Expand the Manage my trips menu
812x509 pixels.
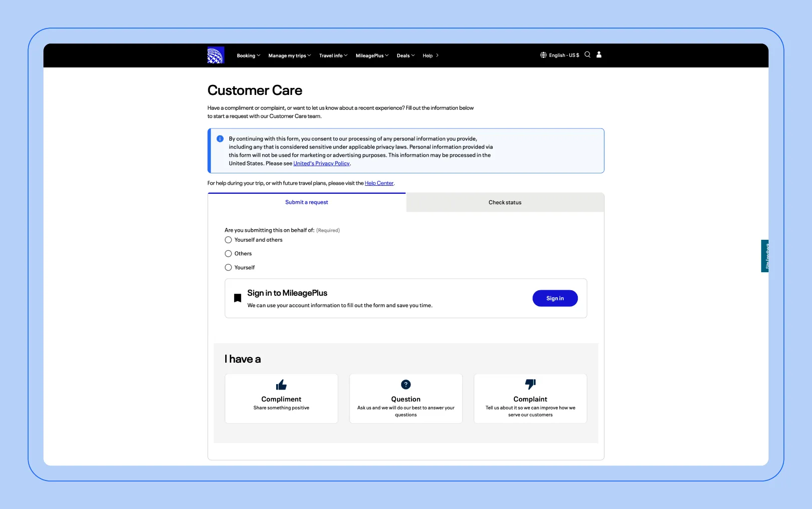click(x=289, y=56)
